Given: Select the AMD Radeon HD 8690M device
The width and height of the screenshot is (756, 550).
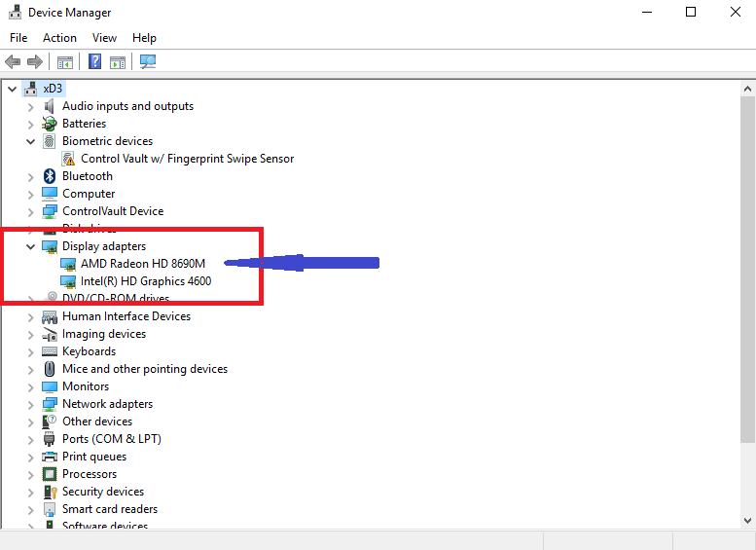Looking at the screenshot, I should [x=142, y=264].
